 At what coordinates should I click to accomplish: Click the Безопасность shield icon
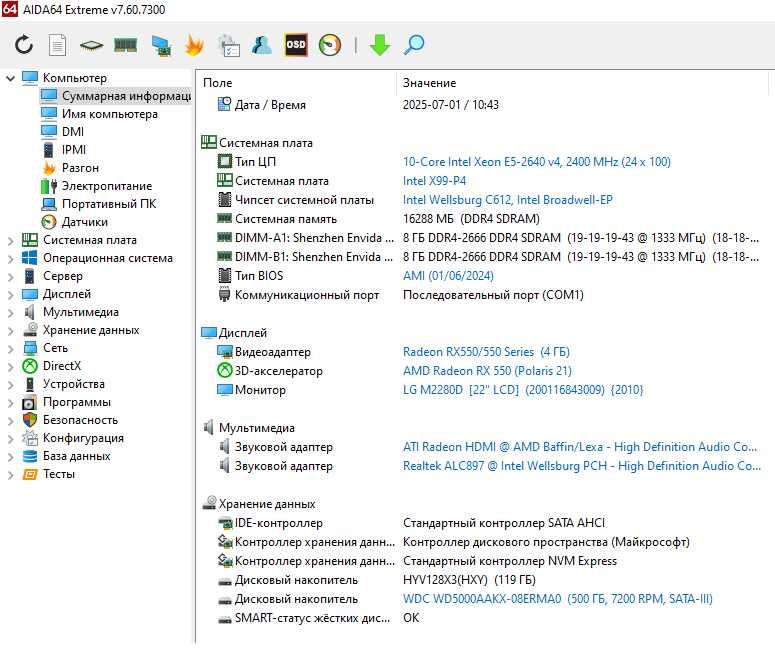[x=30, y=420]
